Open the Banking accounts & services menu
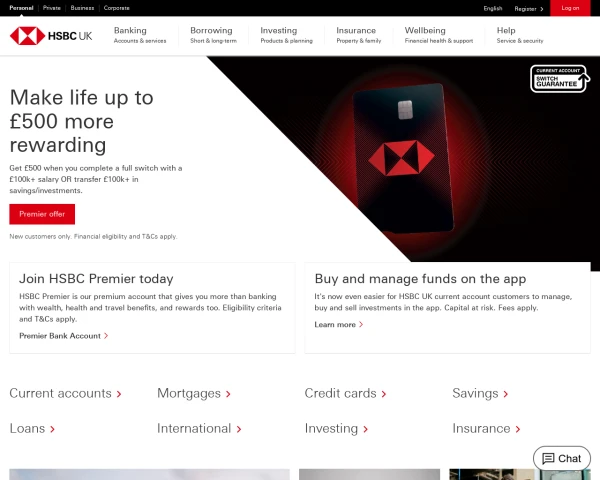Image resolution: width=600 pixels, height=480 pixels. [x=140, y=35]
